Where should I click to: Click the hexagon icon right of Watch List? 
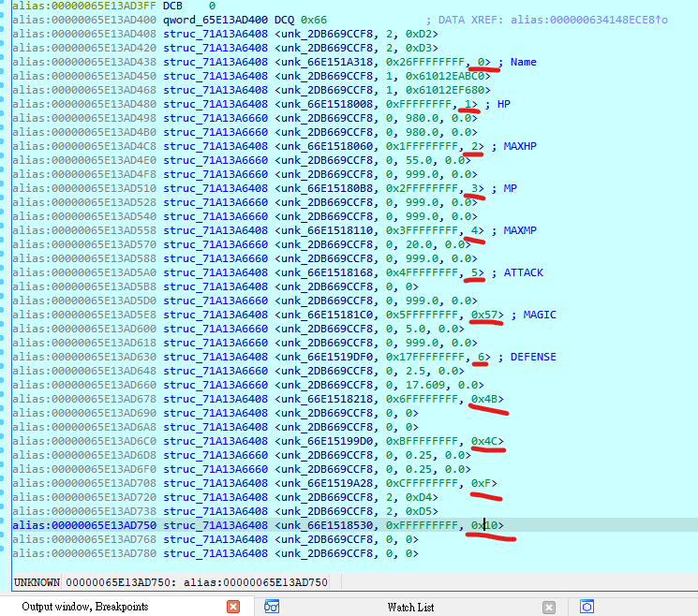coord(587,607)
